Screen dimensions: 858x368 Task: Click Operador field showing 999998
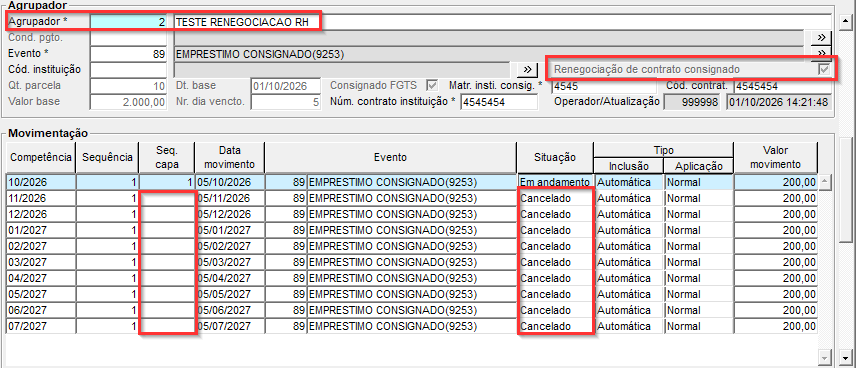(692, 102)
